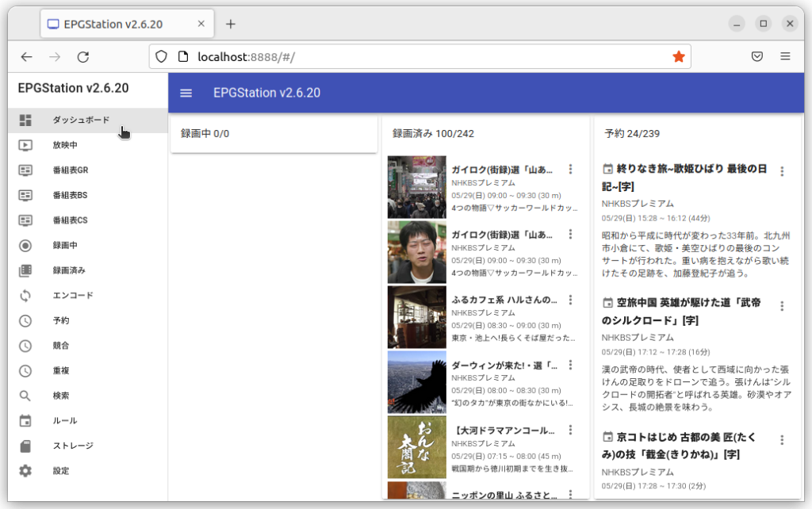Open the Firefox application menu
812x509 pixels.
[x=785, y=56]
